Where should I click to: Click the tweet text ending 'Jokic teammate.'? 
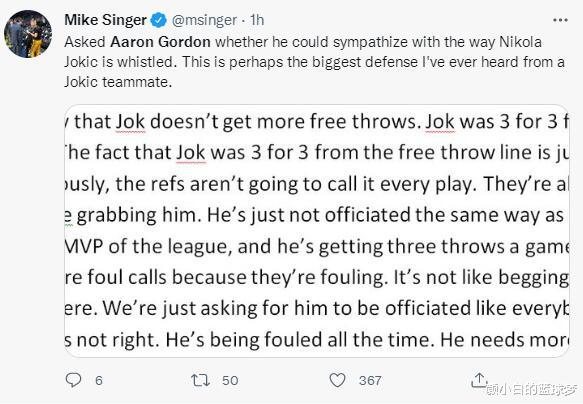(x=118, y=82)
